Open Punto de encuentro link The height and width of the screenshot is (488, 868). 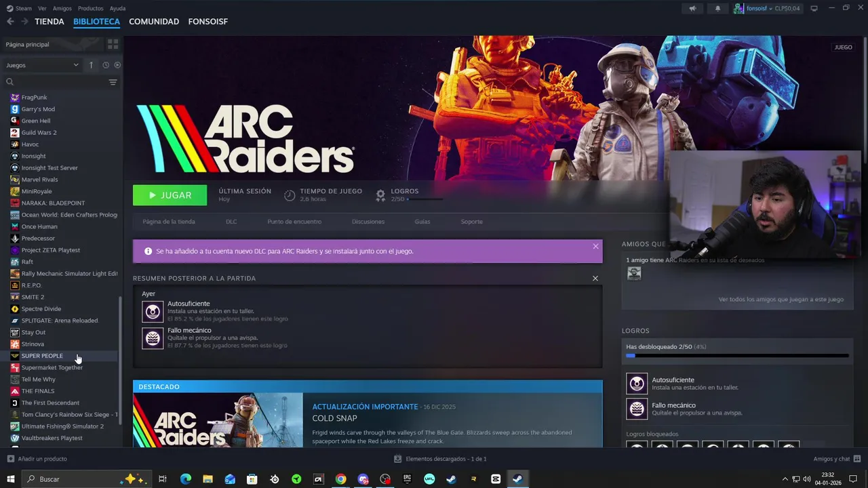(294, 222)
